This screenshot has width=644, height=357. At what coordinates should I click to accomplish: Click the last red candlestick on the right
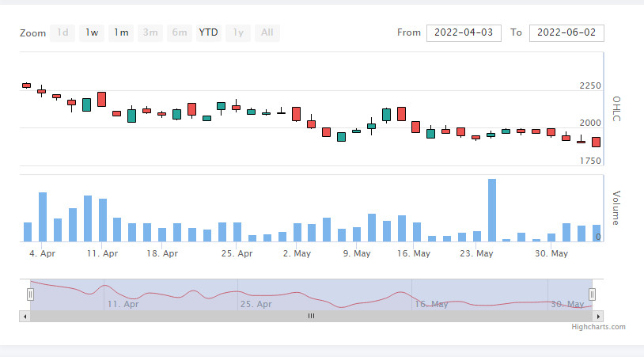point(596,142)
